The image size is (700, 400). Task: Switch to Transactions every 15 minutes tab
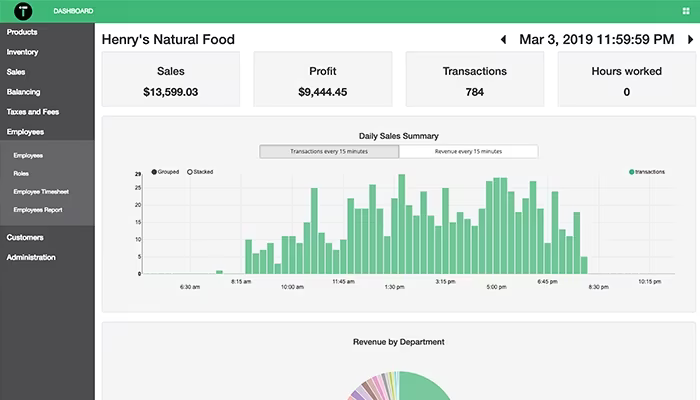coord(329,151)
